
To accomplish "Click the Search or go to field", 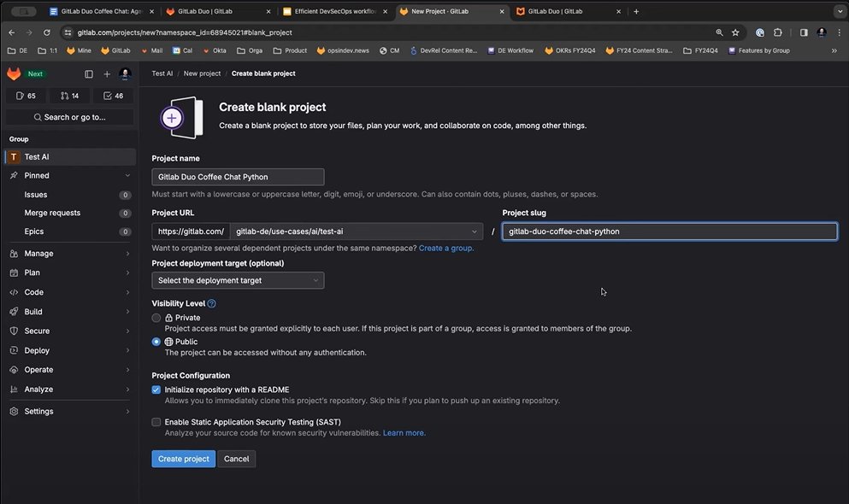I will click(x=70, y=117).
